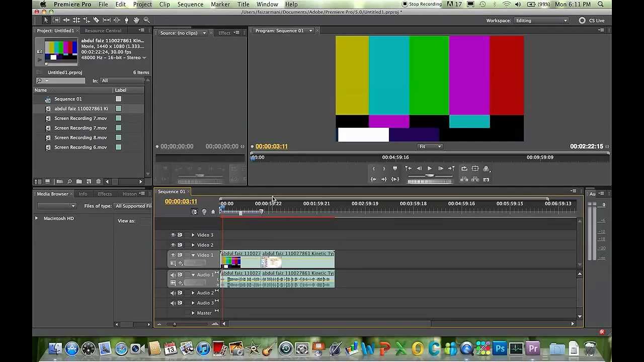Collapse the Video 1 track
Screen dimensions: 644x362
pos(193,255)
